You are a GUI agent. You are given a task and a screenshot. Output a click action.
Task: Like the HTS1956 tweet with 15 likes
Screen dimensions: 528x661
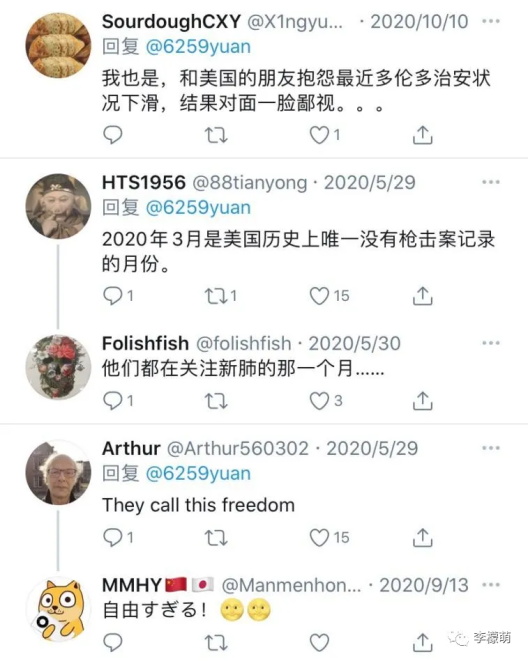pyautogui.click(x=319, y=296)
